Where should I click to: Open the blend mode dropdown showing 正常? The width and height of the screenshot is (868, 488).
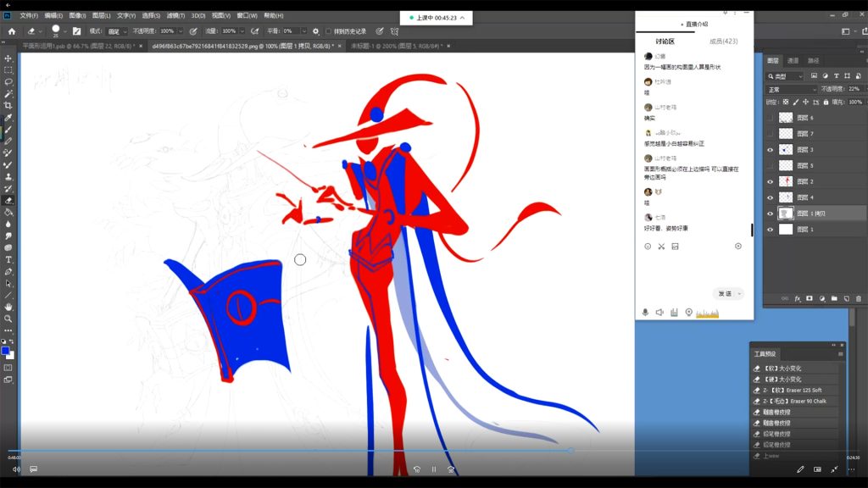[x=790, y=89]
